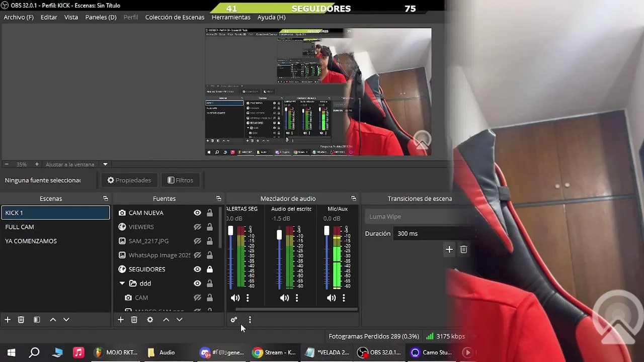The width and height of the screenshot is (644, 362).
Task: Open taskbar search magnifier
Action: pyautogui.click(x=34, y=352)
